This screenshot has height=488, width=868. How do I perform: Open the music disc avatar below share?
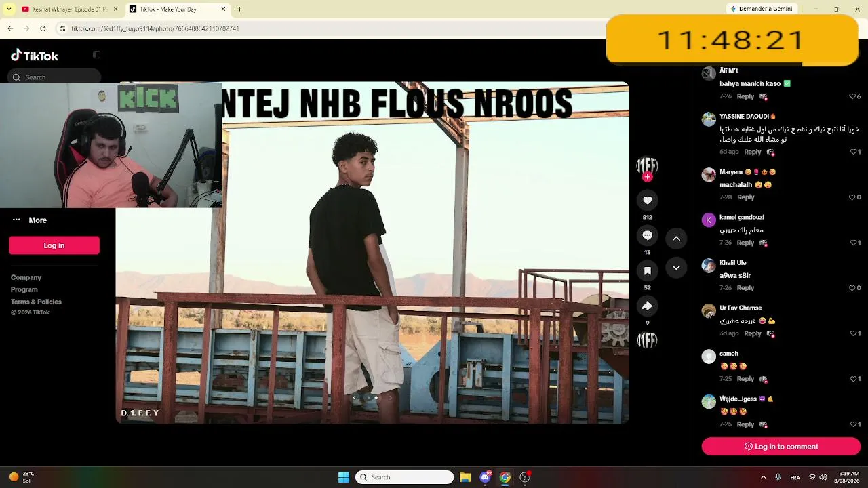648,340
